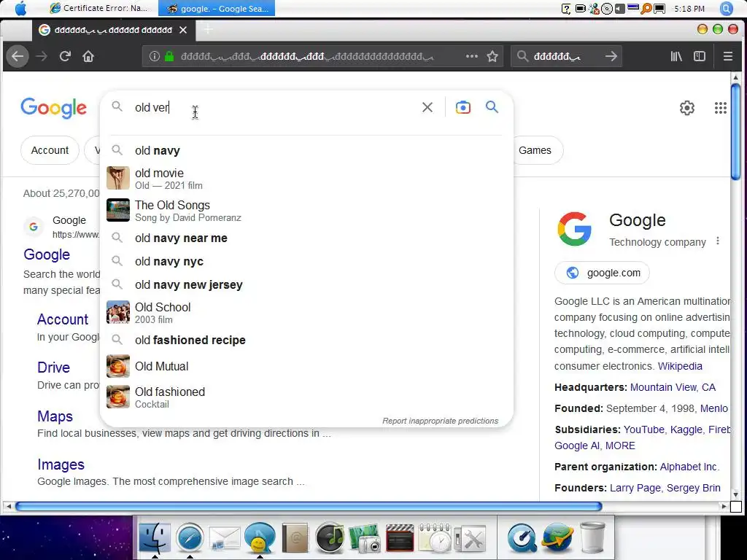Bookmark this page with star icon
747x560 pixels.
click(492, 57)
